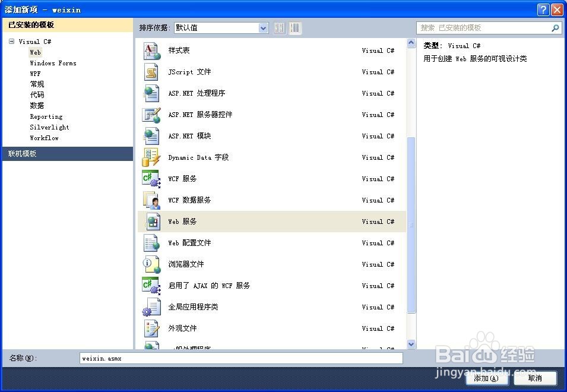This screenshot has height=392, width=567.
Task: Click the WCF 服务 template icon
Action: tap(152, 179)
